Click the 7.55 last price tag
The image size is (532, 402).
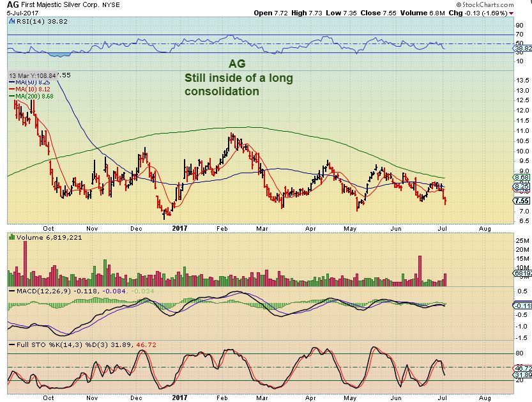click(x=522, y=201)
